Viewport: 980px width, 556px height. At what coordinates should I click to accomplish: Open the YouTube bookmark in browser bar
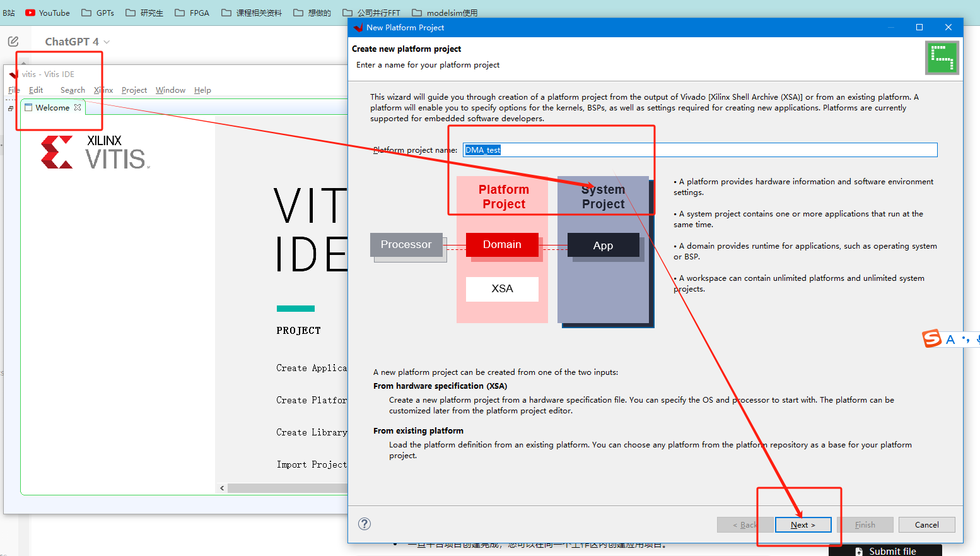coord(47,13)
